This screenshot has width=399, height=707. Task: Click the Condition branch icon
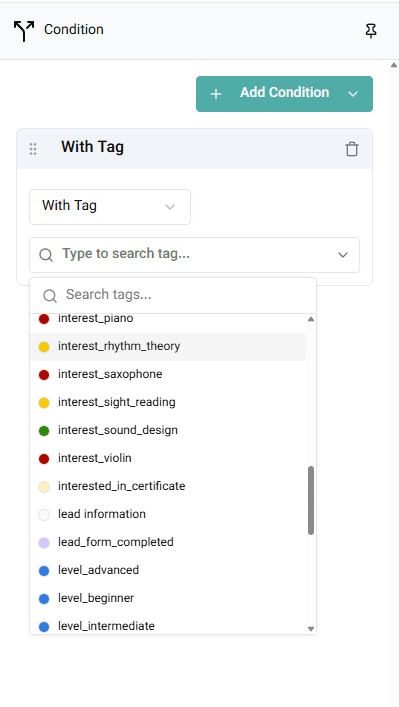[x=24, y=31]
